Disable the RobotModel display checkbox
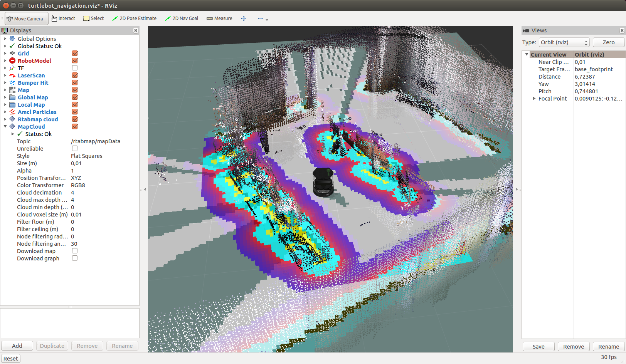 (x=75, y=60)
